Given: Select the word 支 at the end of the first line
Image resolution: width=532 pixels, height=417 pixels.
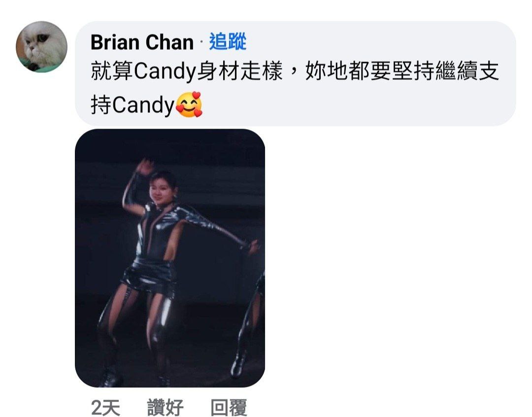Looking at the screenshot, I should (x=489, y=70).
